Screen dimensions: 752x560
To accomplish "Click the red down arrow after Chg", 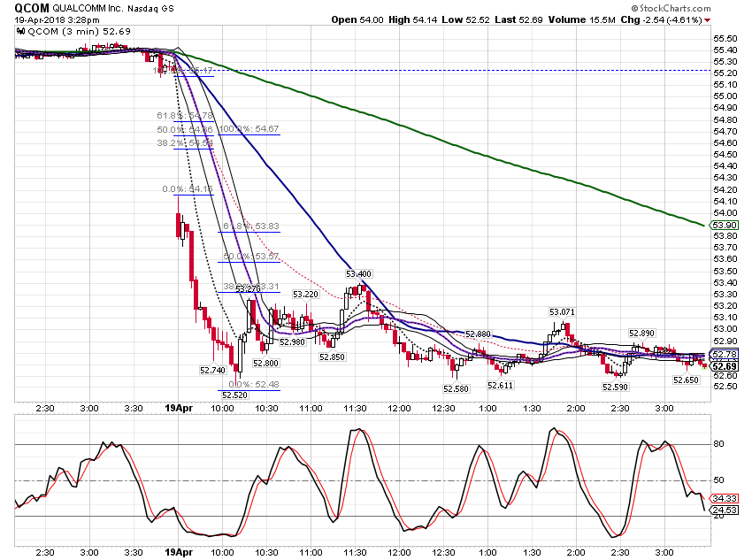I will click(708, 20).
